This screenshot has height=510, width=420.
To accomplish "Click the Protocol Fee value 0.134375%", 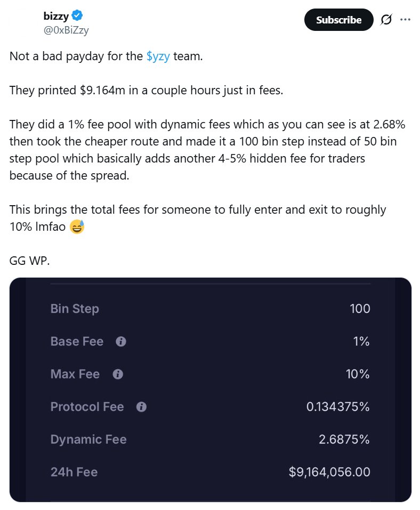I will coord(338,407).
